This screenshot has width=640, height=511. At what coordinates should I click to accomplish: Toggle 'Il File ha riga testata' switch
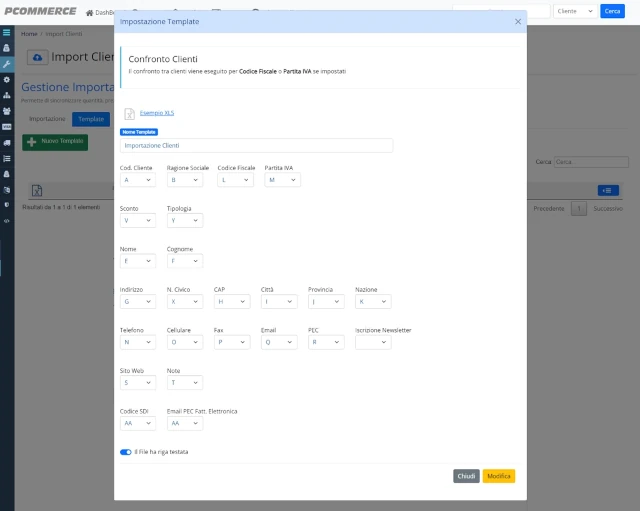[x=126, y=452]
